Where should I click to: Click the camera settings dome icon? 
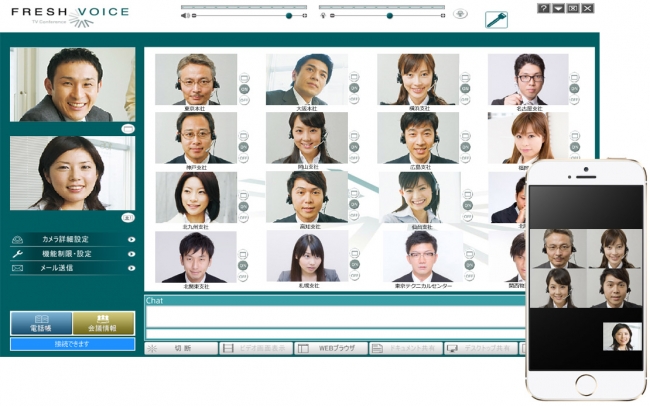17,240
